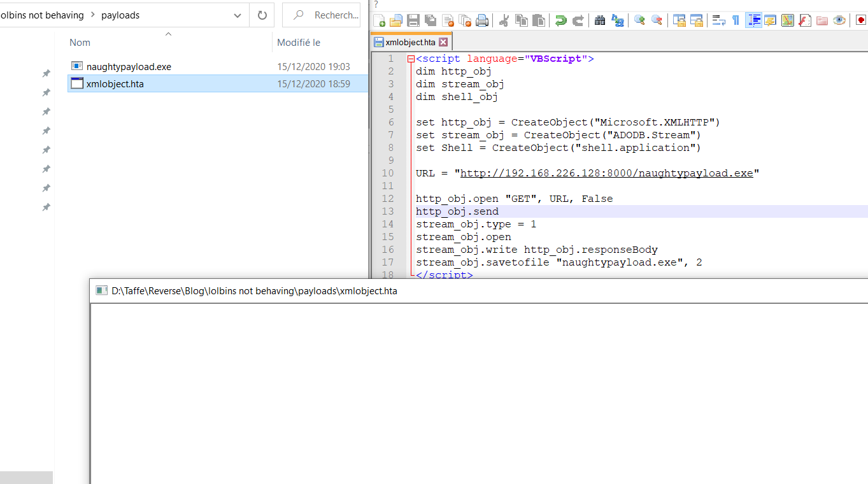Collapse the script block fold marker

(411, 59)
